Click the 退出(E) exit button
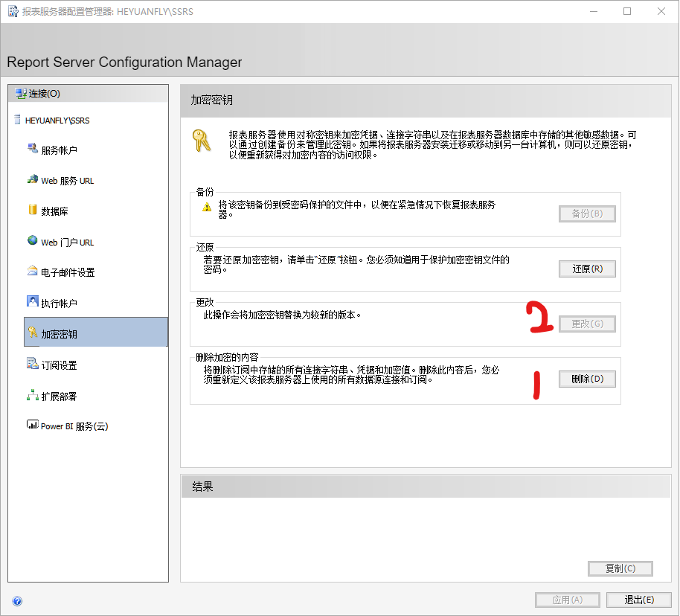 click(x=639, y=600)
